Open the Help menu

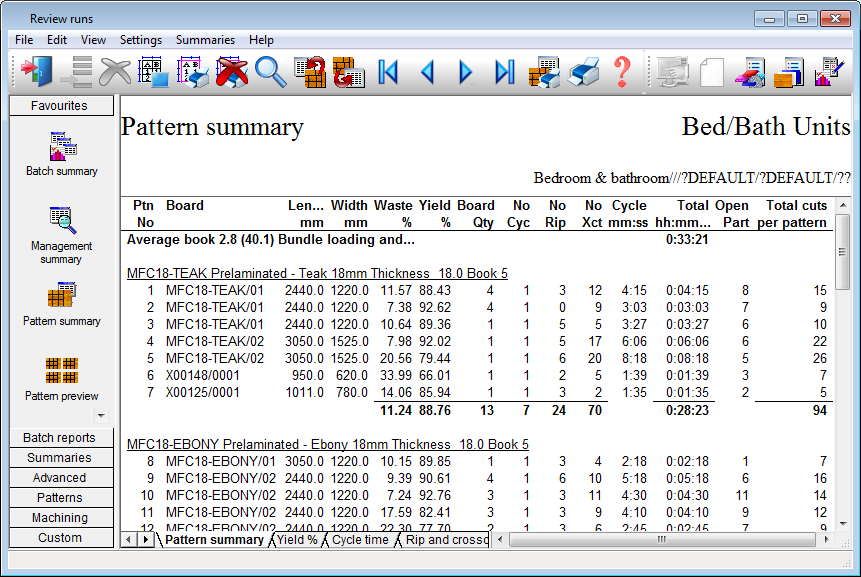coord(261,40)
